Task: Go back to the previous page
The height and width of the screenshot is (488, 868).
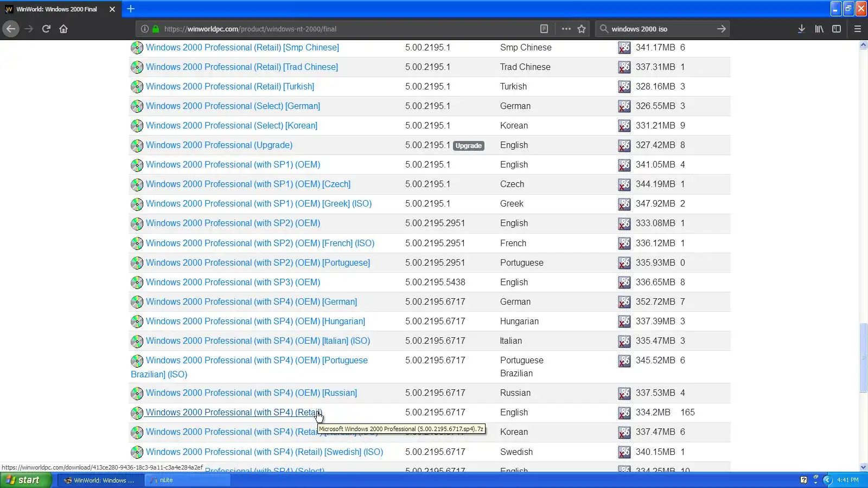Action: [x=11, y=29]
